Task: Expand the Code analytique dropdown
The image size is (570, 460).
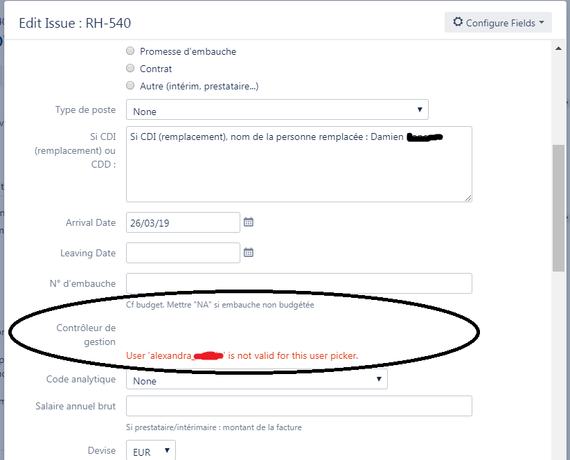Action: point(257,379)
